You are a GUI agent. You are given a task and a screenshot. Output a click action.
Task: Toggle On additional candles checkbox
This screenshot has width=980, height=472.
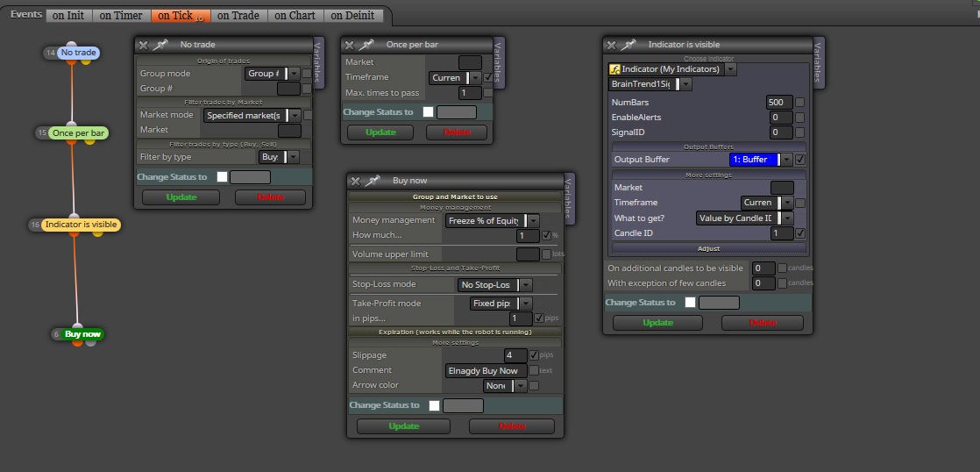783,268
